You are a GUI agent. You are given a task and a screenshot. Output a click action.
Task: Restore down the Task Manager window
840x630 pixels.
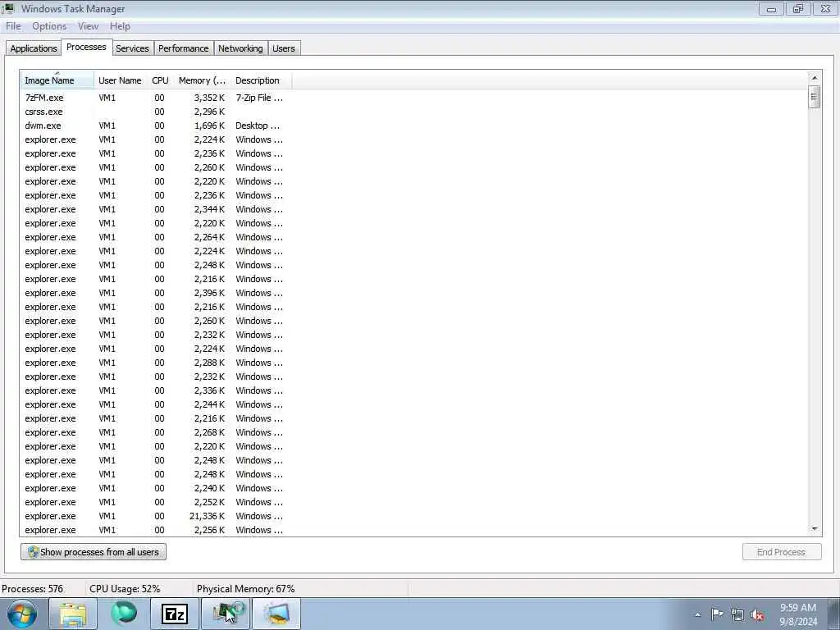pos(798,8)
